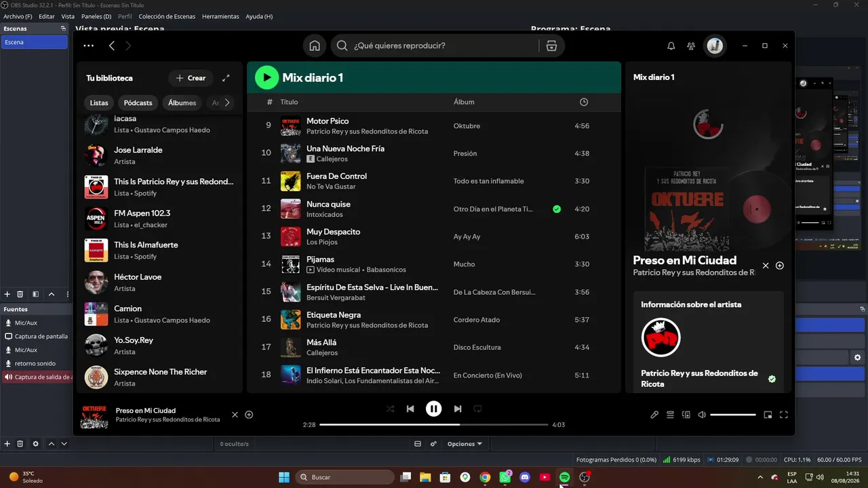The width and height of the screenshot is (868, 488).
Task: Go back in Spotify navigation
Action: 112,45
